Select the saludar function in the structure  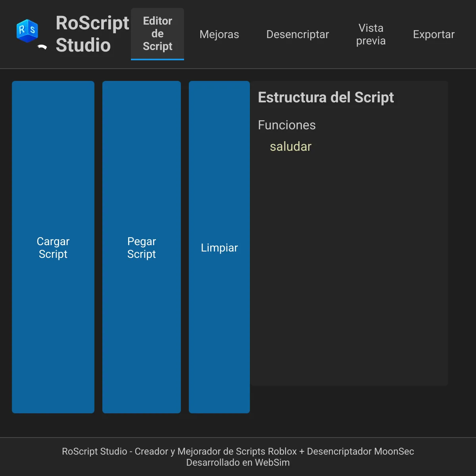click(x=290, y=147)
